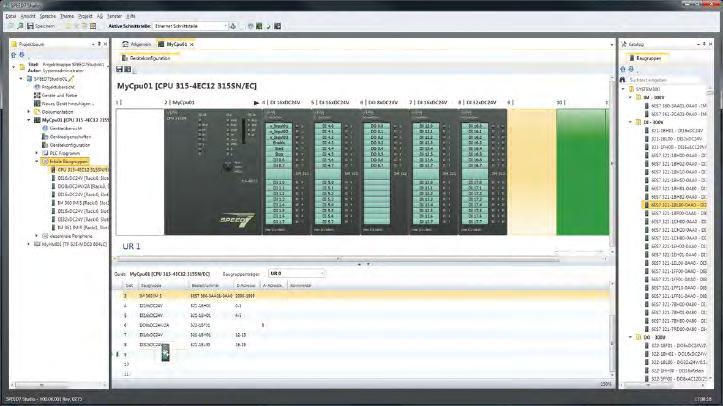Viewport: 723px width, 406px height.
Task: Collapse the SYSTEM300 catalog node
Action: pos(623,88)
